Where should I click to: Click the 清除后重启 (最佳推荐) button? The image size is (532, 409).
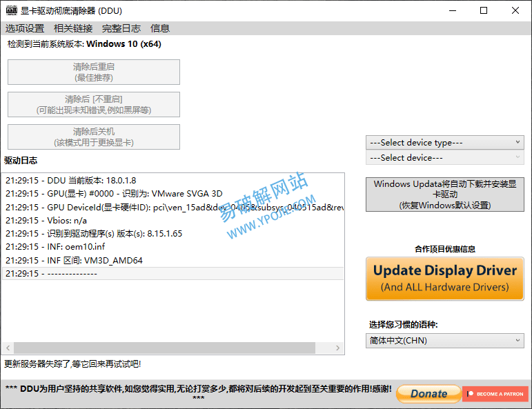pos(94,72)
